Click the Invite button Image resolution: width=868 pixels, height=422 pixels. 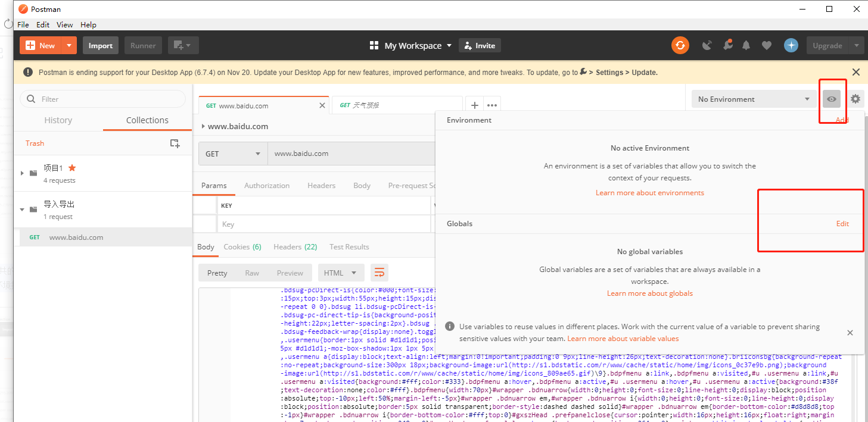[480, 46]
